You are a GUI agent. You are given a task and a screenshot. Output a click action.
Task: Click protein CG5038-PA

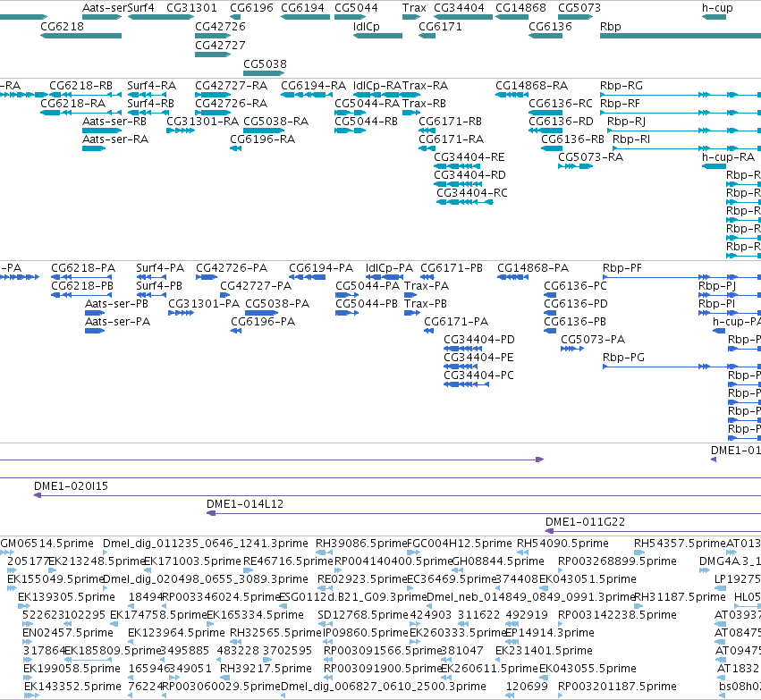261,313
